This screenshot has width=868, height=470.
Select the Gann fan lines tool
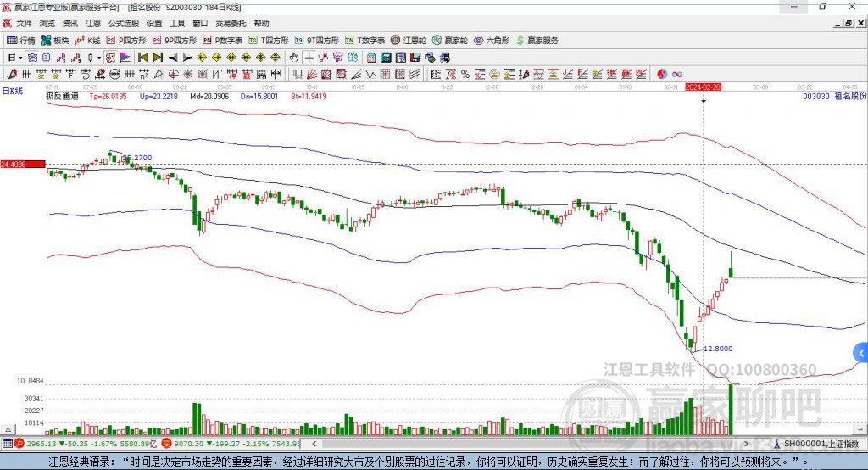[313, 75]
